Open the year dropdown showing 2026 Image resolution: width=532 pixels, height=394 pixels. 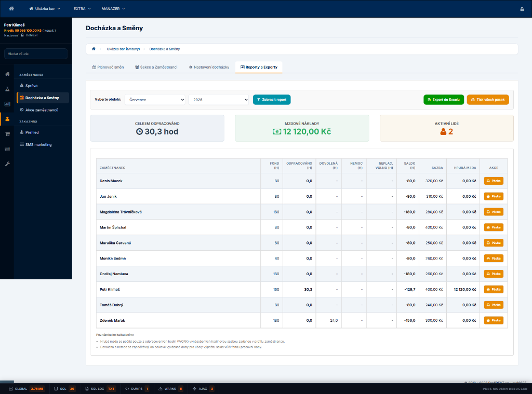point(219,100)
